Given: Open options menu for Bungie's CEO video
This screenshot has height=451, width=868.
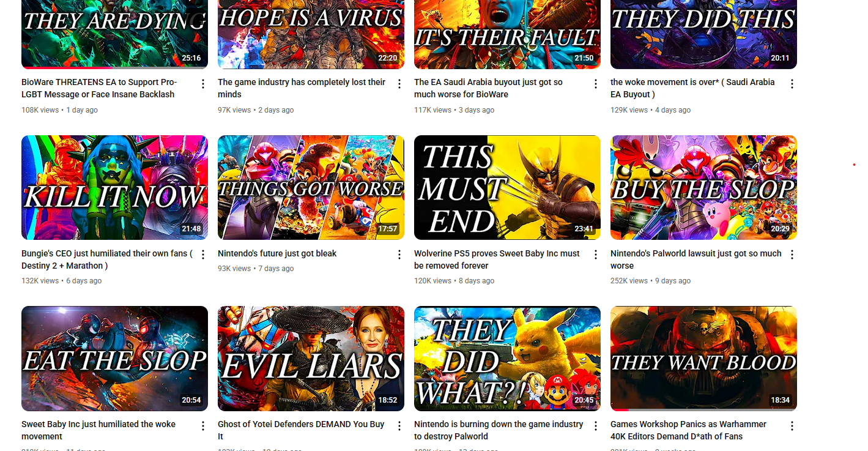Looking at the screenshot, I should (203, 255).
